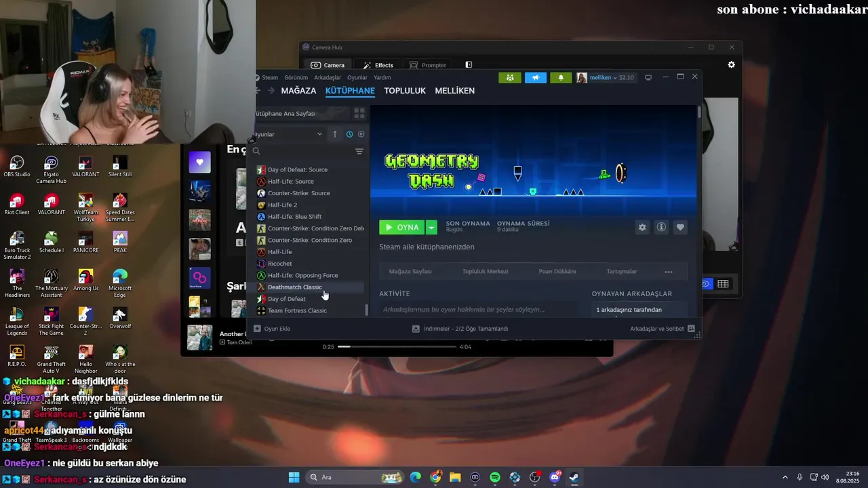Open the Oyunlar menu in menu bar
This screenshot has height=488, width=868.
[x=357, y=77]
